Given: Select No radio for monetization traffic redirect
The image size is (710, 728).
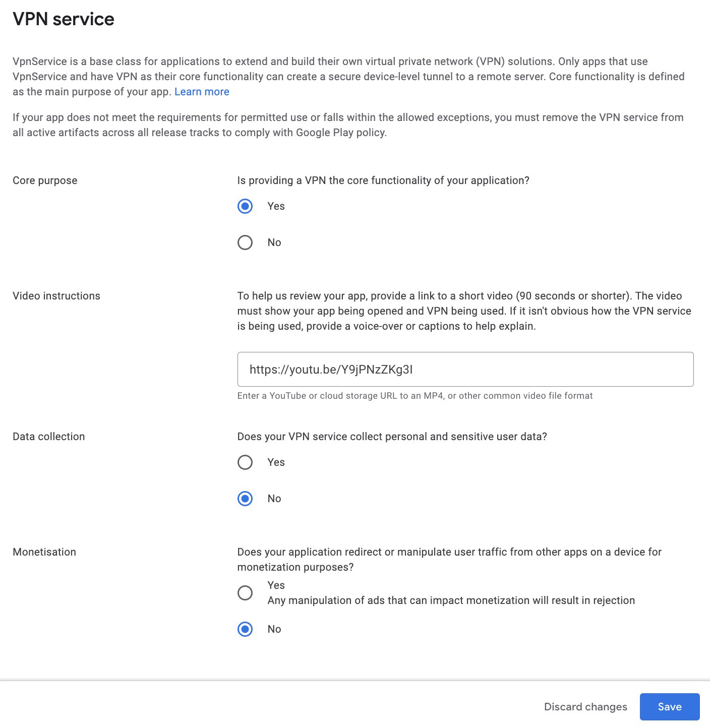Looking at the screenshot, I should click(245, 629).
